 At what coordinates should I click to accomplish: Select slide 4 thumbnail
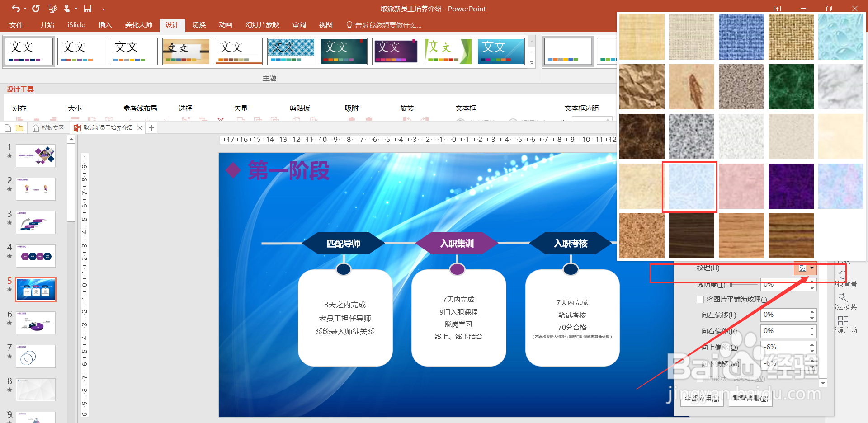click(x=36, y=256)
